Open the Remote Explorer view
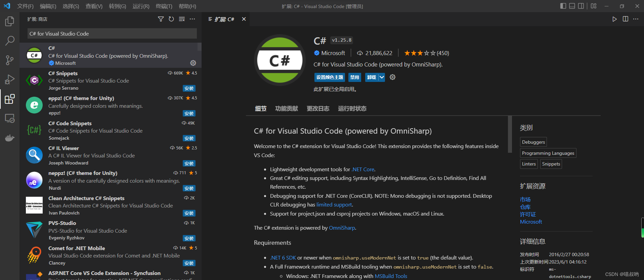644x280 pixels. [10, 118]
